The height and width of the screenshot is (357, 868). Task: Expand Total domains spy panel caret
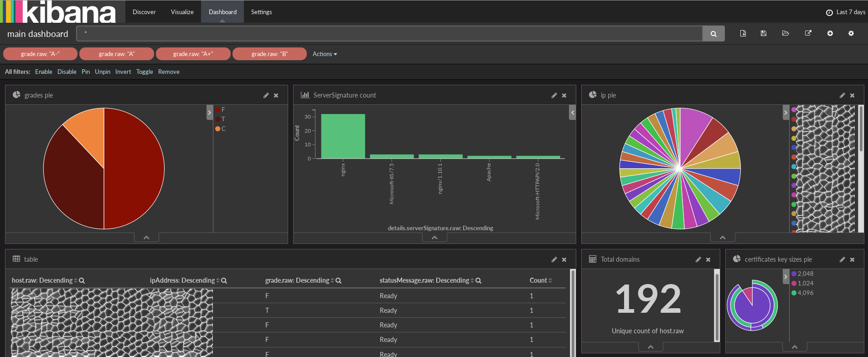point(651,347)
